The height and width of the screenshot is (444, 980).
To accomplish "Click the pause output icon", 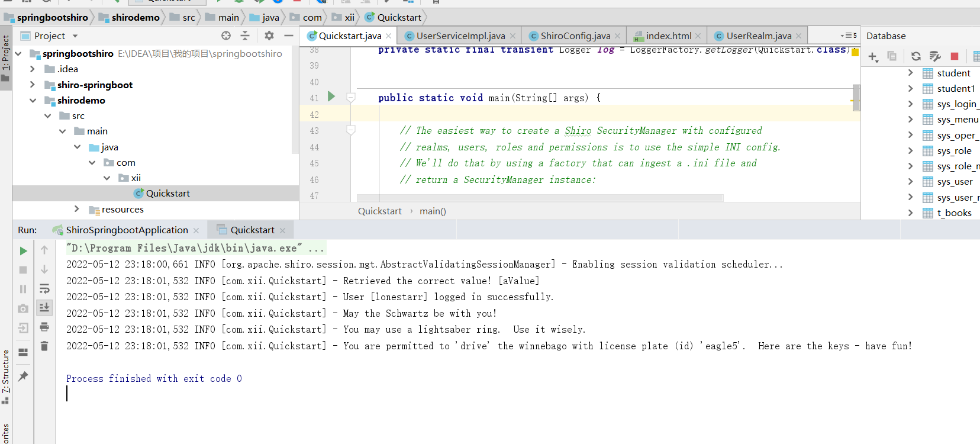I will pos(23,289).
